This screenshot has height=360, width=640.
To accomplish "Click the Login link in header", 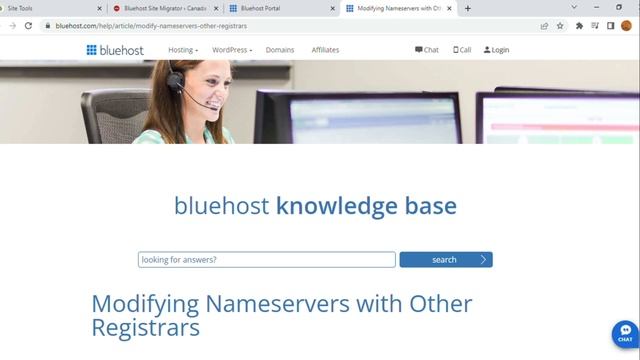I will coord(496,50).
